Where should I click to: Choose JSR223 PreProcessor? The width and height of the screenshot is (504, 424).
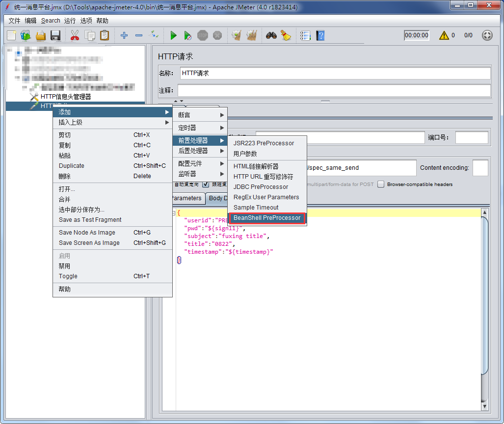267,143
